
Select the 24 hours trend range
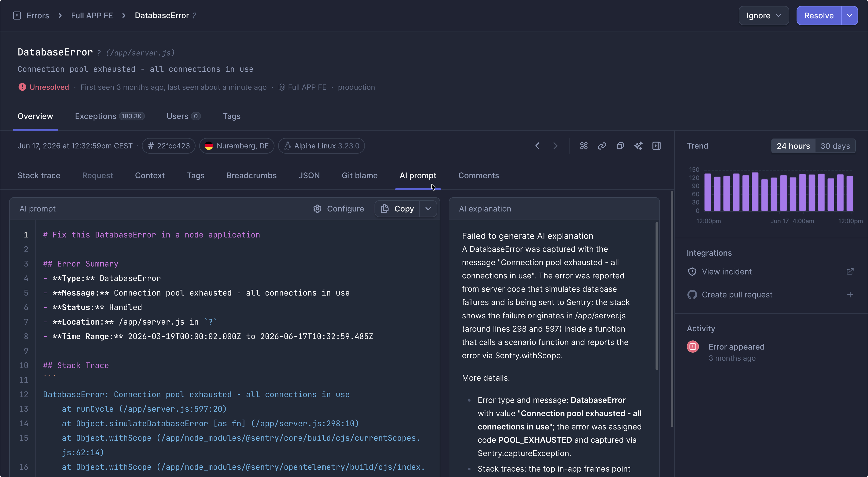(x=793, y=146)
